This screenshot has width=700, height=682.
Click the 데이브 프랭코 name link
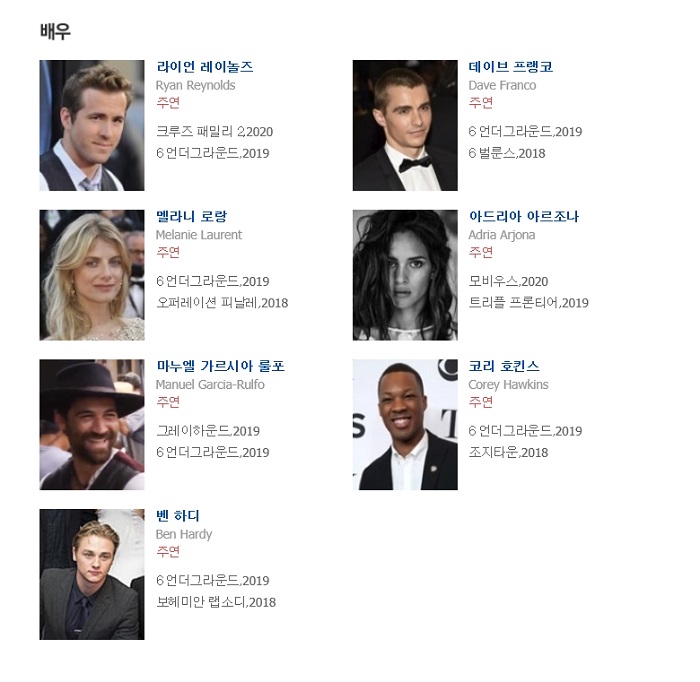(x=511, y=67)
